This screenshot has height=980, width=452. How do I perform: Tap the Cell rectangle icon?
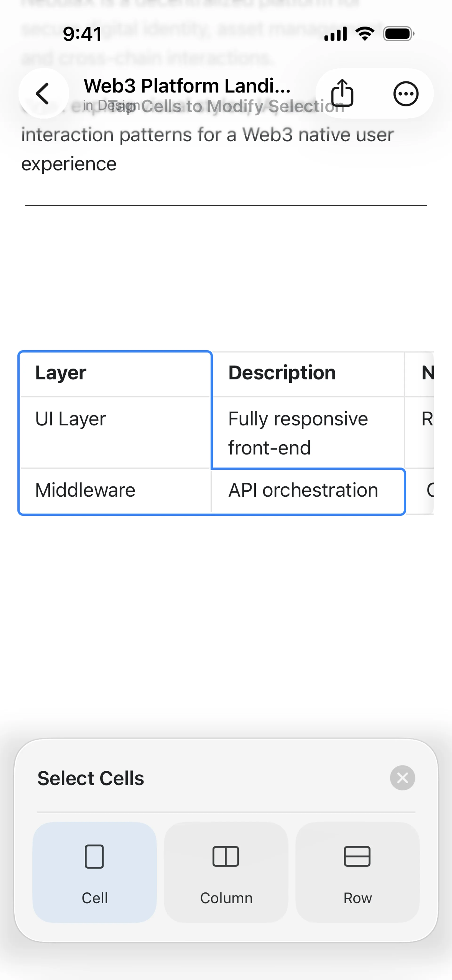(x=94, y=856)
